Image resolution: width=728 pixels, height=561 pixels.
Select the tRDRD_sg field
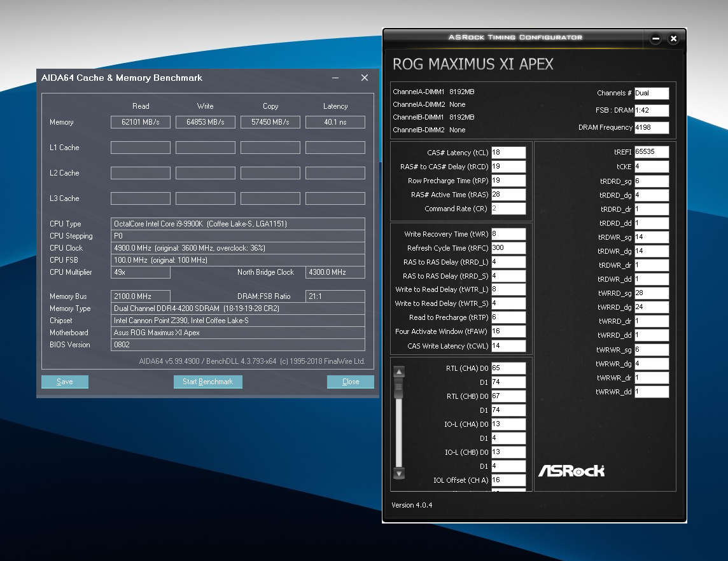652,181
